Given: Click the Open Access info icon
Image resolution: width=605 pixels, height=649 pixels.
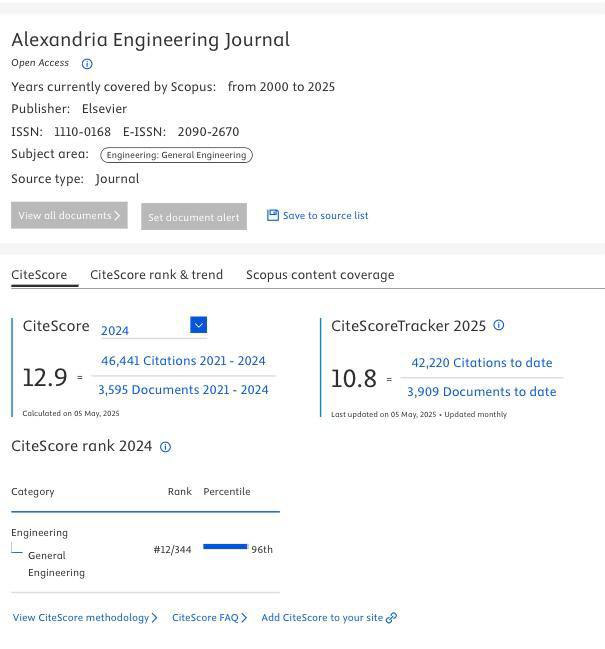Looking at the screenshot, I should click(87, 64).
